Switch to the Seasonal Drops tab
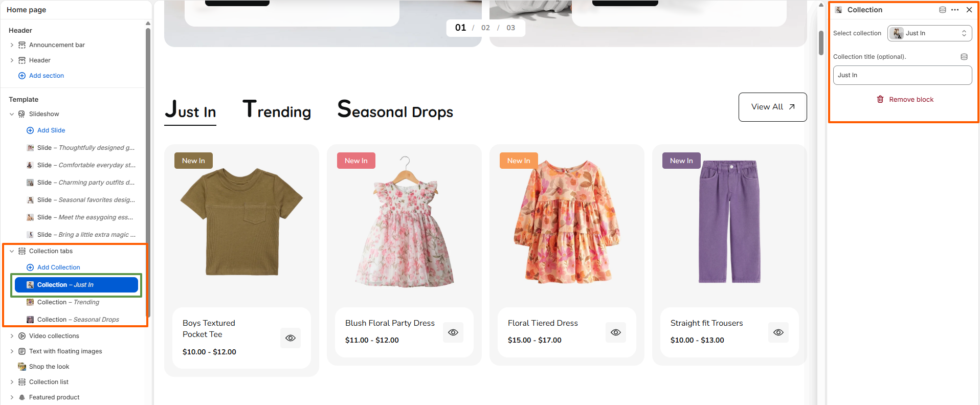Image resolution: width=980 pixels, height=405 pixels. point(395,110)
